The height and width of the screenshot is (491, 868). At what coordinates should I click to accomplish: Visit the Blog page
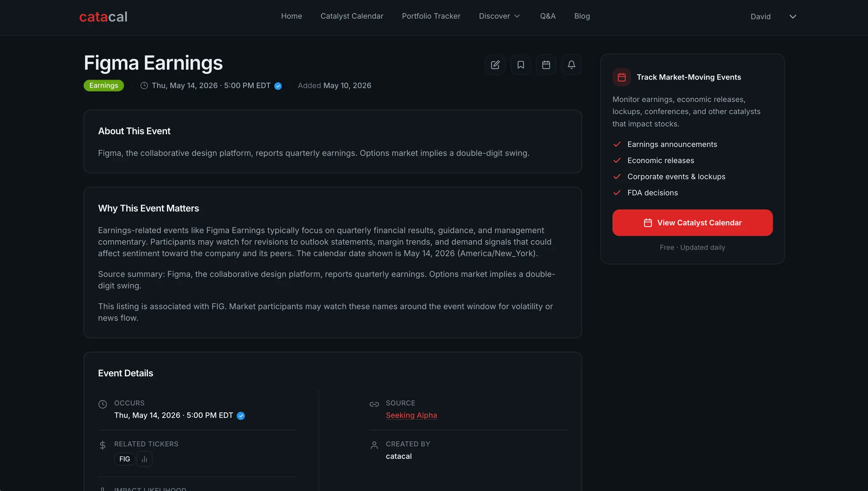(x=582, y=16)
